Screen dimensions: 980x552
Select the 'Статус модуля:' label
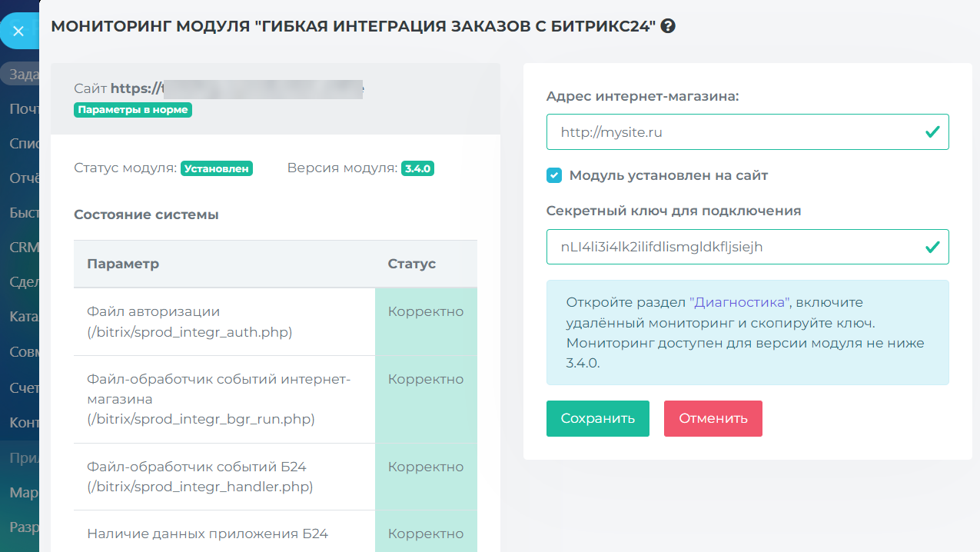(125, 168)
